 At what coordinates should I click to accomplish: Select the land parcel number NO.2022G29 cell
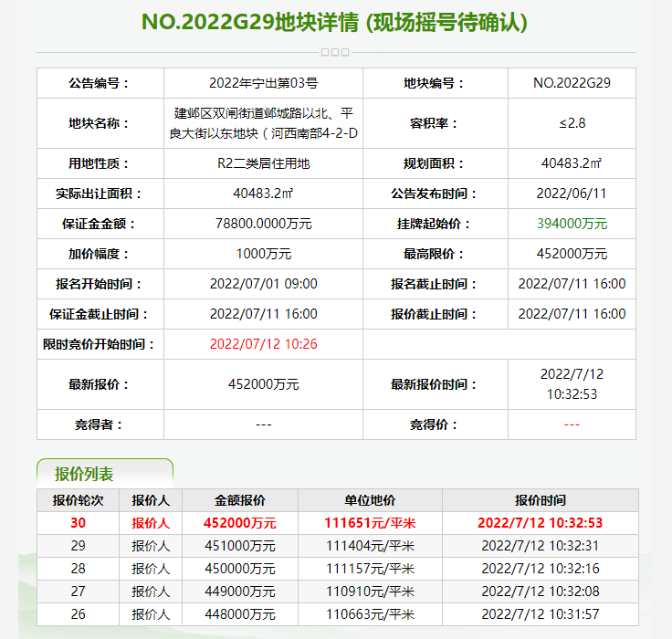coord(572,83)
